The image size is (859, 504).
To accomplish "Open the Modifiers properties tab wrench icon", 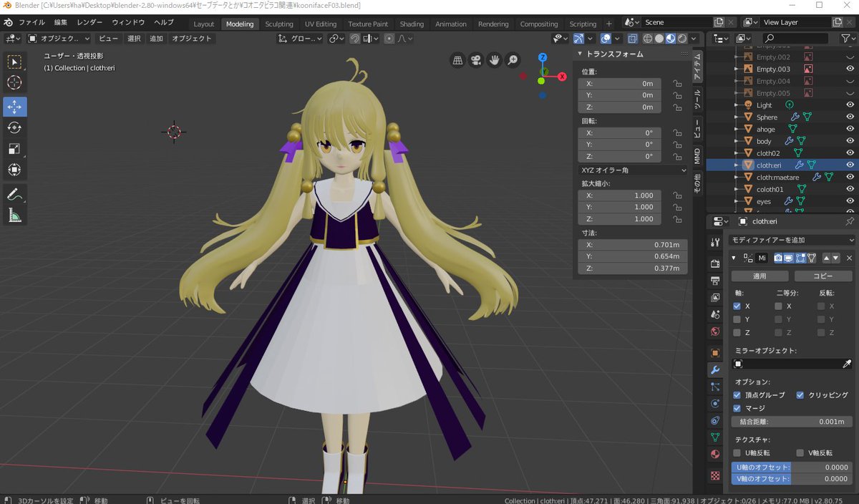I will pos(714,370).
